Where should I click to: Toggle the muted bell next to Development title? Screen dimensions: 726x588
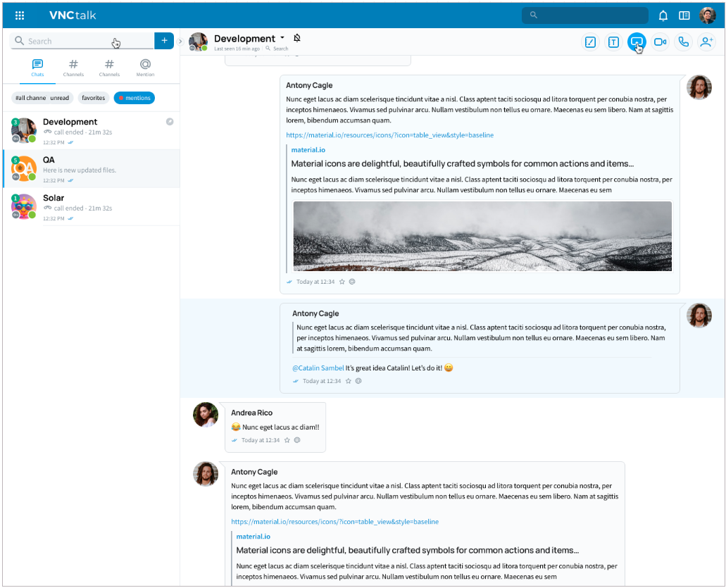click(x=297, y=38)
